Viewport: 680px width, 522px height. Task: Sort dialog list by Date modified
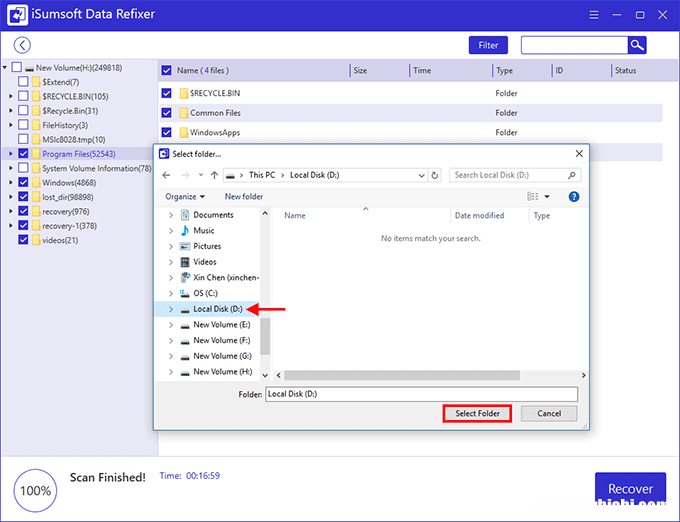(x=479, y=215)
